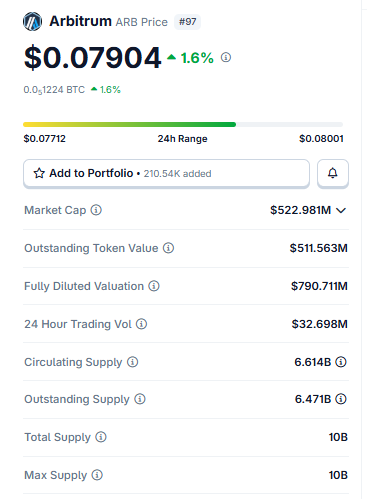This screenshot has width=367, height=499.
Task: Click the Market Cap info icon
Action: tap(96, 210)
